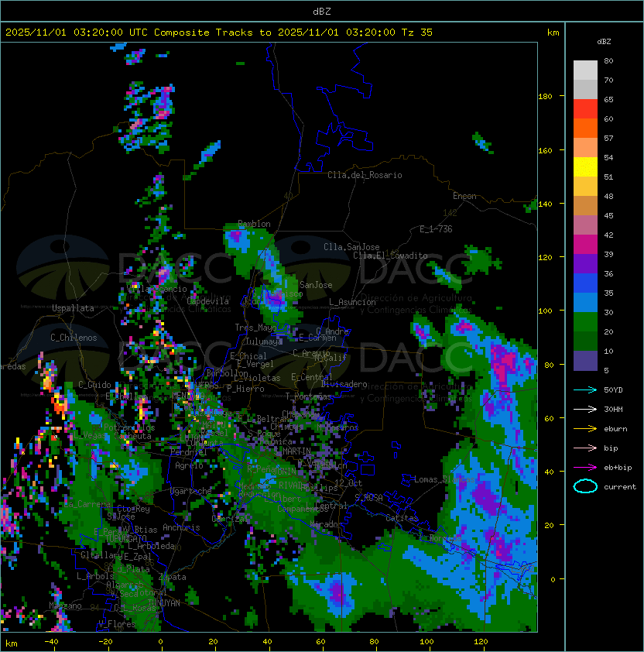Click the 'E_1-736' map label
This screenshot has width=644, height=652.
(436, 229)
